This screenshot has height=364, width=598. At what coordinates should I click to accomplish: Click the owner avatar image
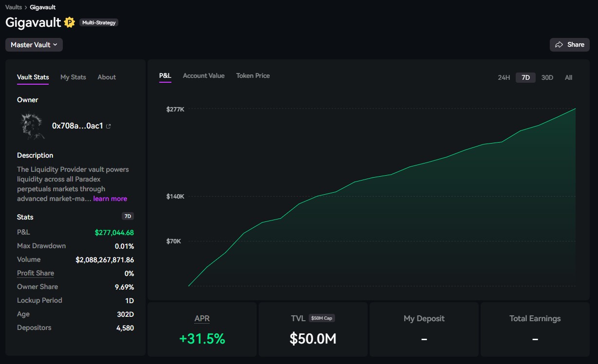32,126
